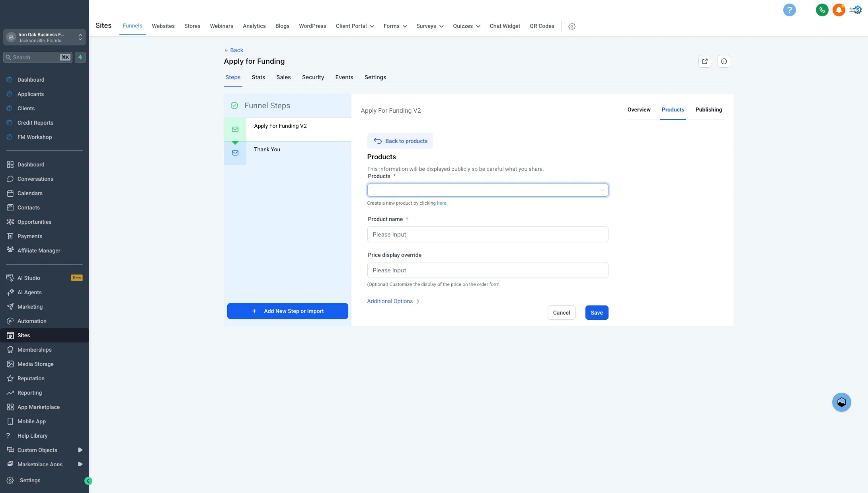Open funnel Settings tab
The height and width of the screenshot is (493, 868).
click(x=375, y=77)
